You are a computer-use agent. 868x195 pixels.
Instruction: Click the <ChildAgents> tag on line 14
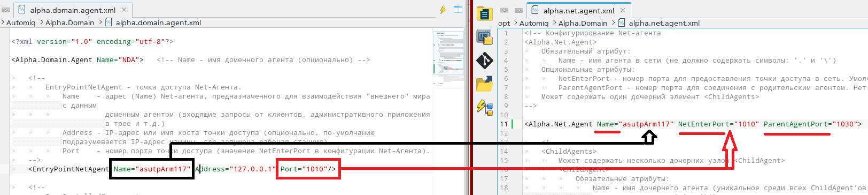click(569, 151)
